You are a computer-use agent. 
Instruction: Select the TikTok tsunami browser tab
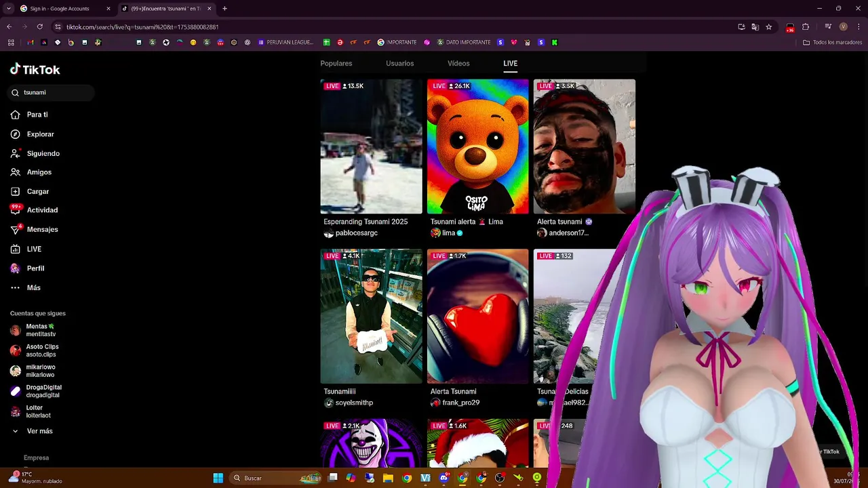[x=166, y=8]
